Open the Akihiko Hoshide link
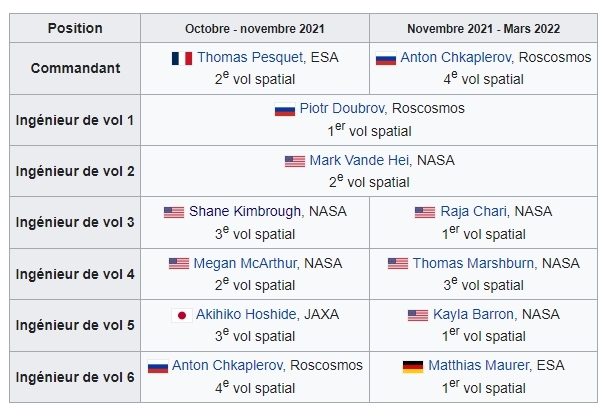This screenshot has height=414, width=607. click(240, 314)
